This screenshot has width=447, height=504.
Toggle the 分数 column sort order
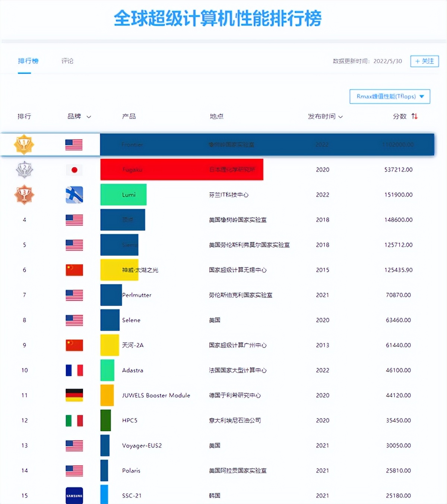pyautogui.click(x=415, y=116)
